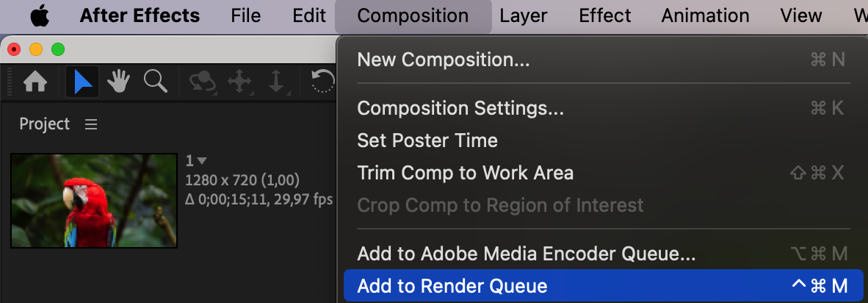Choose New Composition menu entry
Image resolution: width=868 pixels, height=303 pixels.
pyautogui.click(x=443, y=60)
